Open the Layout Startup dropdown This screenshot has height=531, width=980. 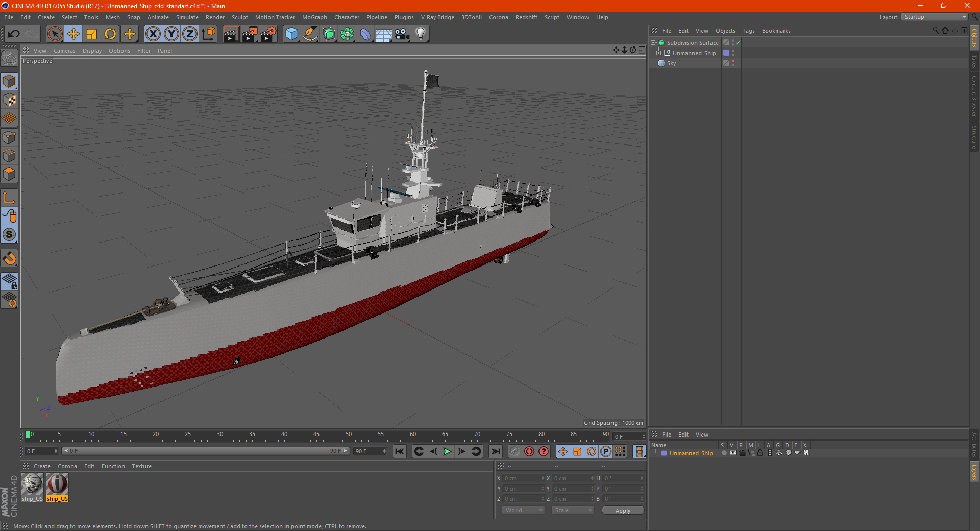click(x=935, y=17)
